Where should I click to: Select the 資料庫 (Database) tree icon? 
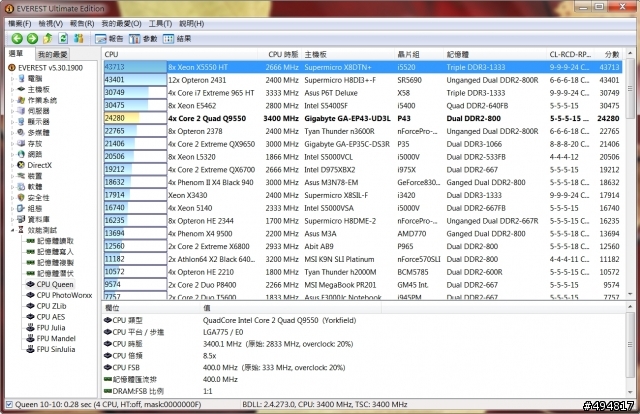(21, 219)
